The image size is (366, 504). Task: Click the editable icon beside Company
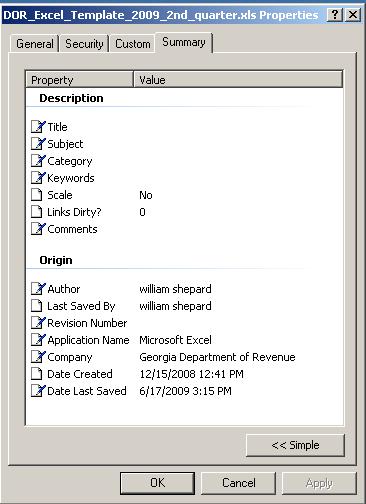pos(38,357)
